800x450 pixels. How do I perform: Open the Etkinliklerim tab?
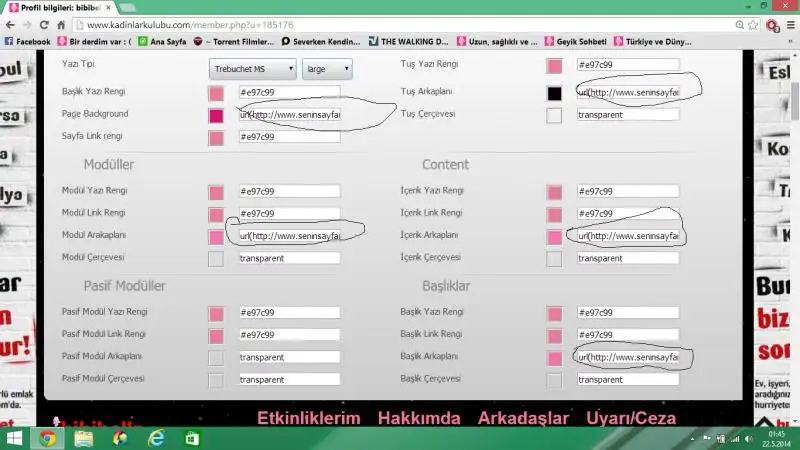(308, 418)
